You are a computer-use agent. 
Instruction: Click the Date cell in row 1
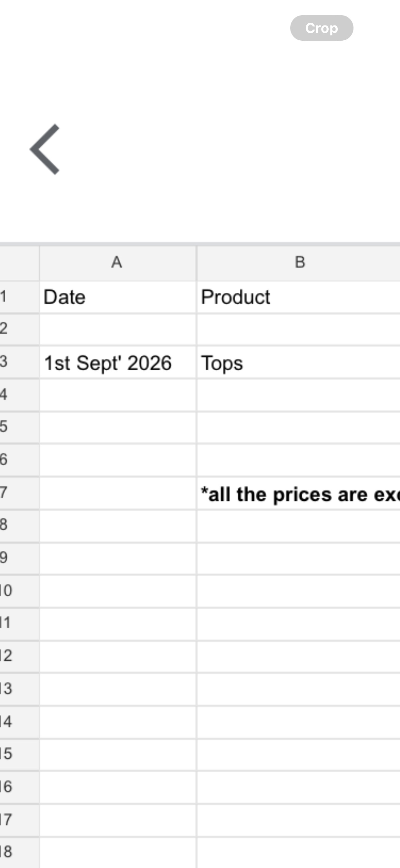point(118,297)
